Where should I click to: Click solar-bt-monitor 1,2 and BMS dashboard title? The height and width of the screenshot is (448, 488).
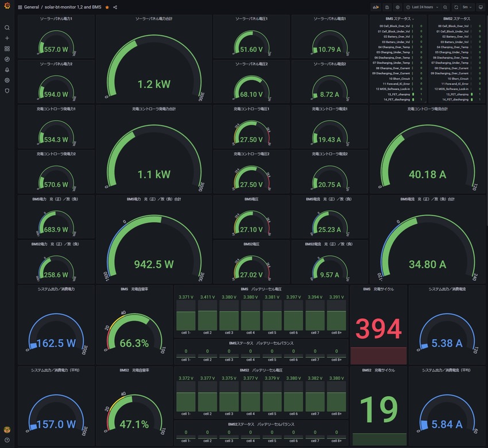[73, 7]
